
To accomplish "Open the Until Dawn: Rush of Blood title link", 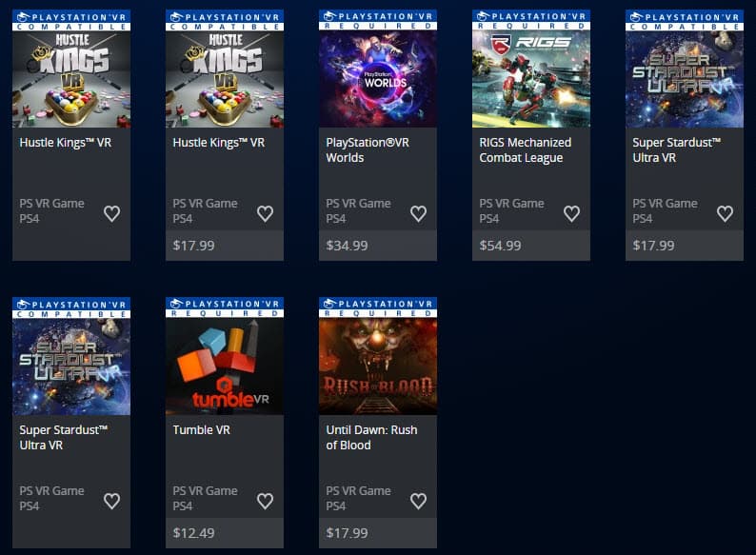I will click(x=371, y=437).
